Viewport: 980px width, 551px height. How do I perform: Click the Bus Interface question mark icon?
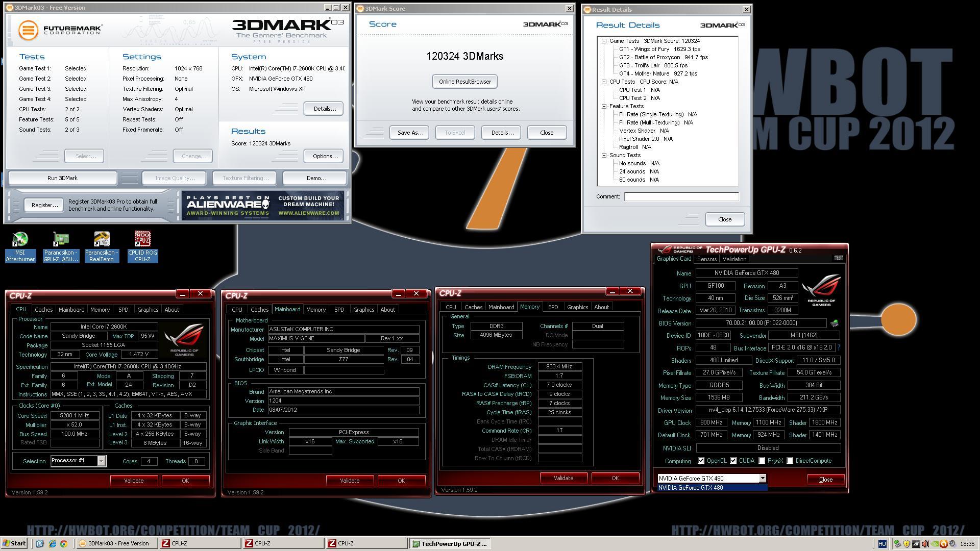(x=839, y=347)
